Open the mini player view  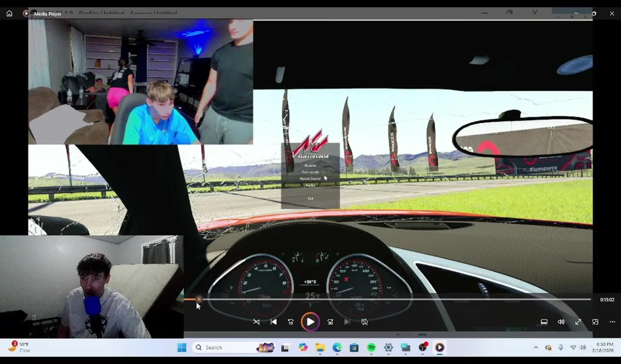[x=595, y=322]
